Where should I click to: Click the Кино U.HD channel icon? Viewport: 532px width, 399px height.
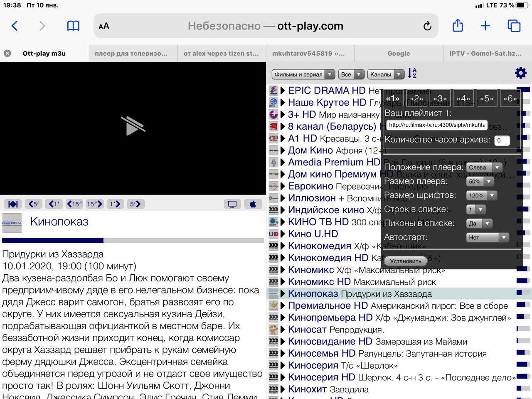tap(273, 234)
